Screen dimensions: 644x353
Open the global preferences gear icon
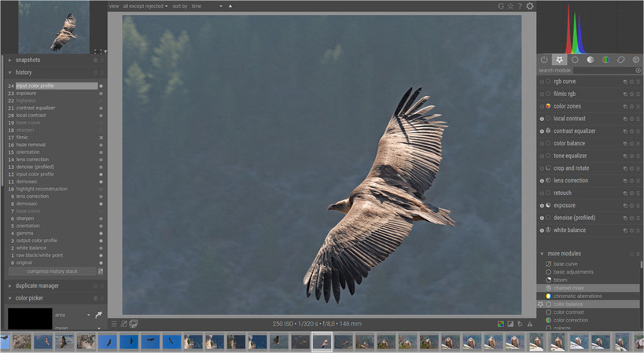point(530,6)
